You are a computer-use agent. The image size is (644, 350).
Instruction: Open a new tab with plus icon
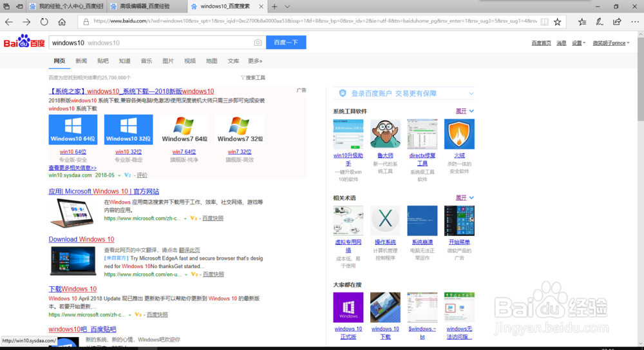[x=274, y=6]
